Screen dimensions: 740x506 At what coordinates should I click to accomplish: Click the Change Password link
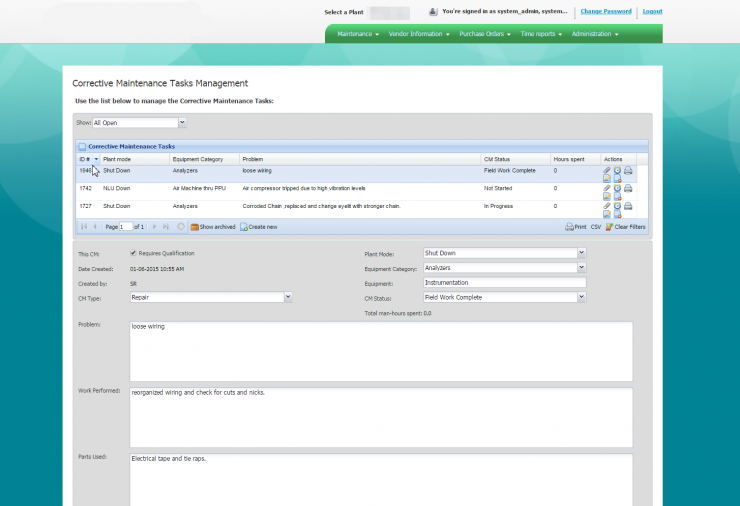tap(605, 11)
